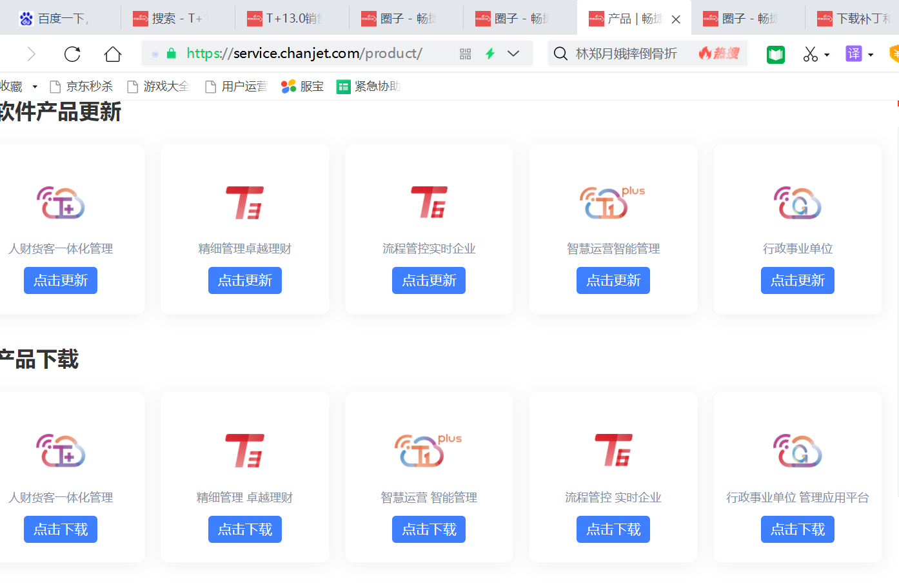Screen dimensions: 899x588
Task: Click 点击下载 under 智慧运营 智能管理
Action: tap(429, 529)
